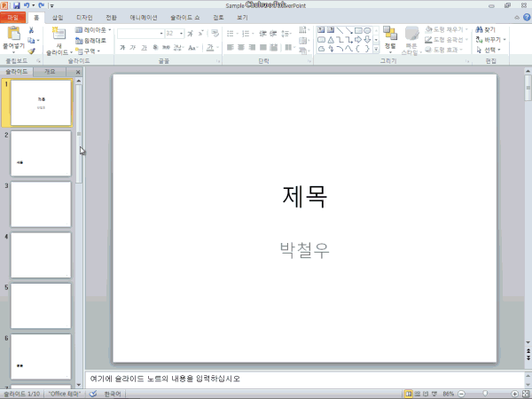Toggle italic 가 formatting
532x399 pixels.
coord(133,48)
